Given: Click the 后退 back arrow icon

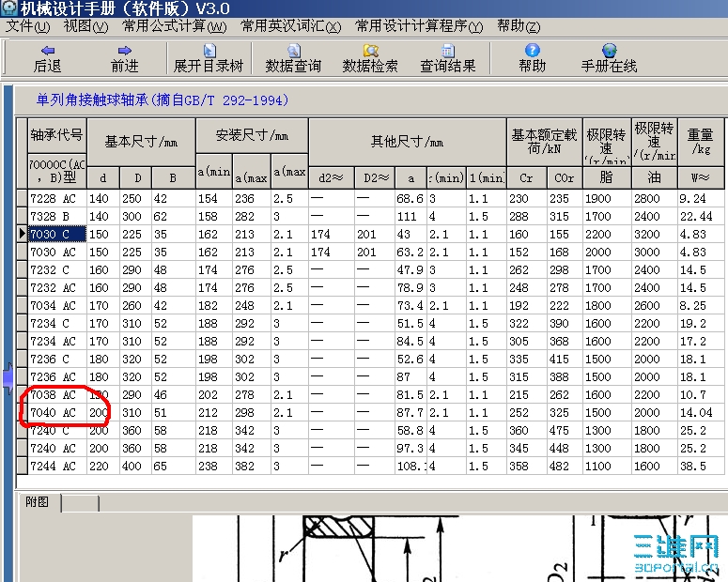Looking at the screenshot, I should point(48,50).
